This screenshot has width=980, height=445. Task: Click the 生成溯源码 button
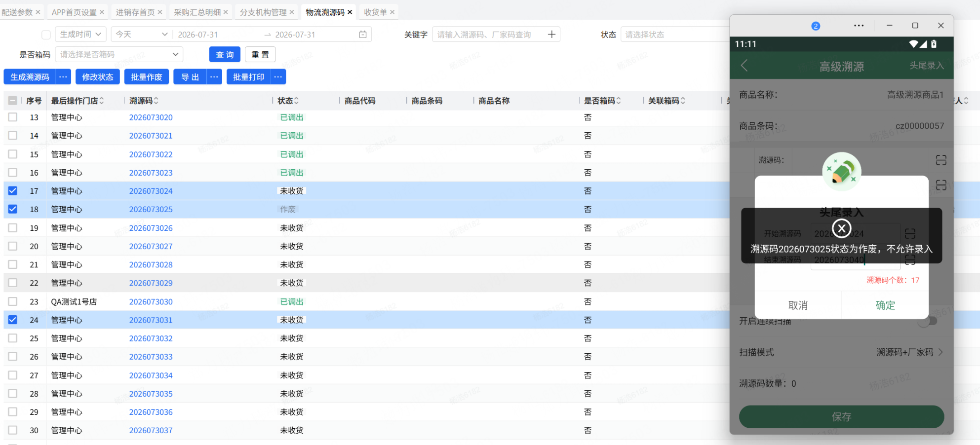30,77
